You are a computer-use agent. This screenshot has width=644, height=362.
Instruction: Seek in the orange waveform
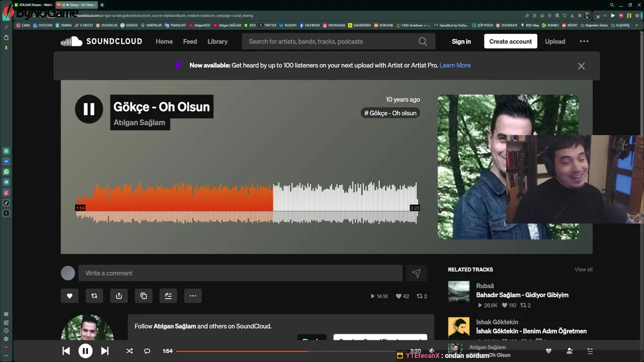click(x=174, y=204)
